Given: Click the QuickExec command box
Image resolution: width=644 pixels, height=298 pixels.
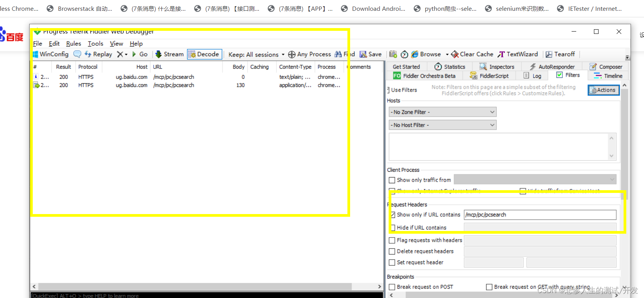Looking at the screenshot, I should pyautogui.click(x=207, y=295).
